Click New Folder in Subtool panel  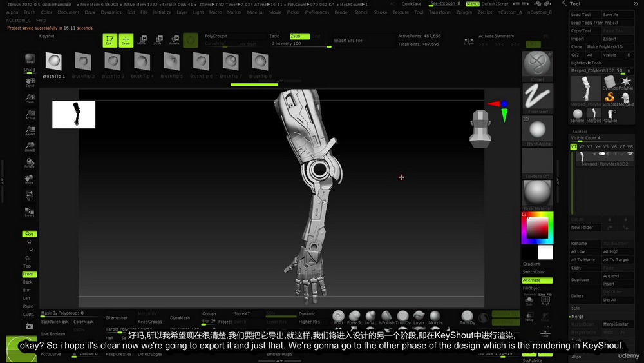pyautogui.click(x=585, y=228)
